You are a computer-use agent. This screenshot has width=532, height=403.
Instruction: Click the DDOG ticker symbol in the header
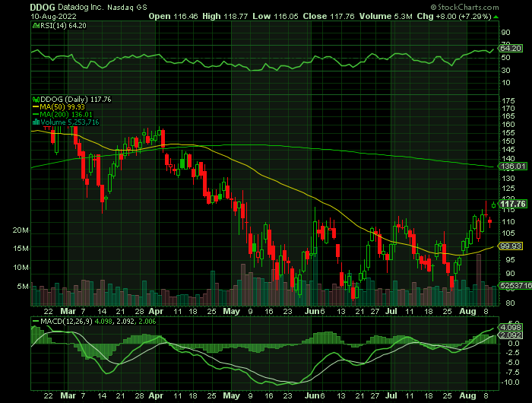43,8
